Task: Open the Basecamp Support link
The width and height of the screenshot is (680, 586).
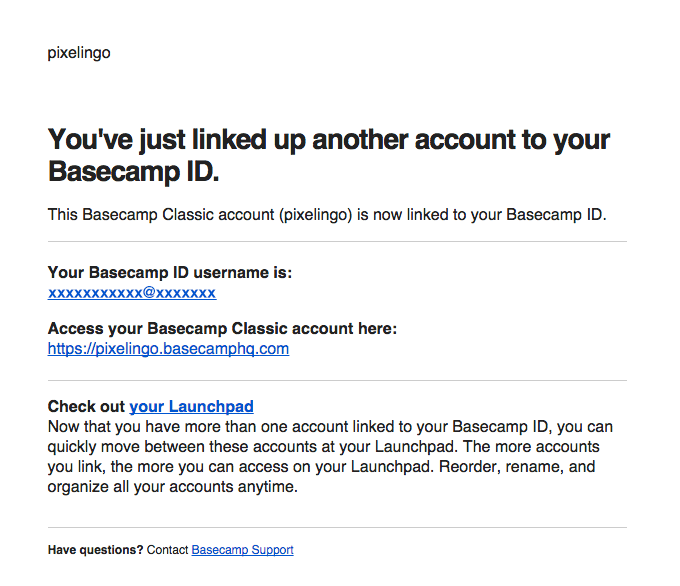Action: coord(242,550)
